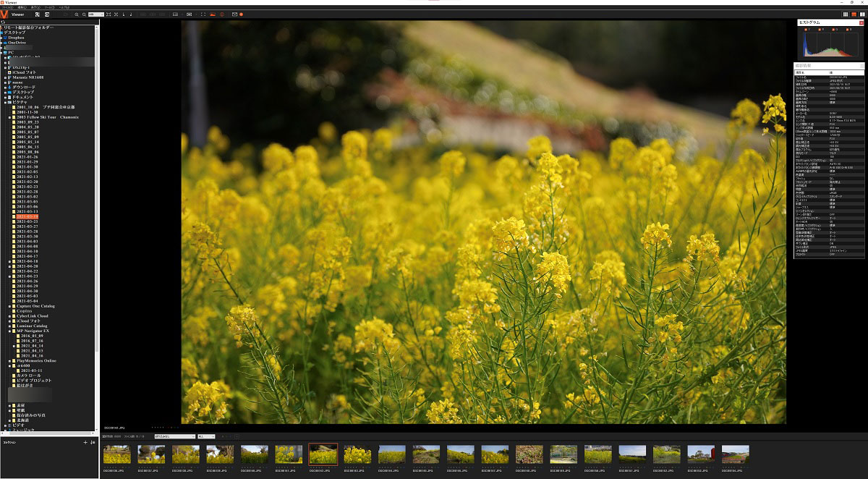Open the 編集 menu
The height and width of the screenshot is (479, 868).
[x=22, y=7]
